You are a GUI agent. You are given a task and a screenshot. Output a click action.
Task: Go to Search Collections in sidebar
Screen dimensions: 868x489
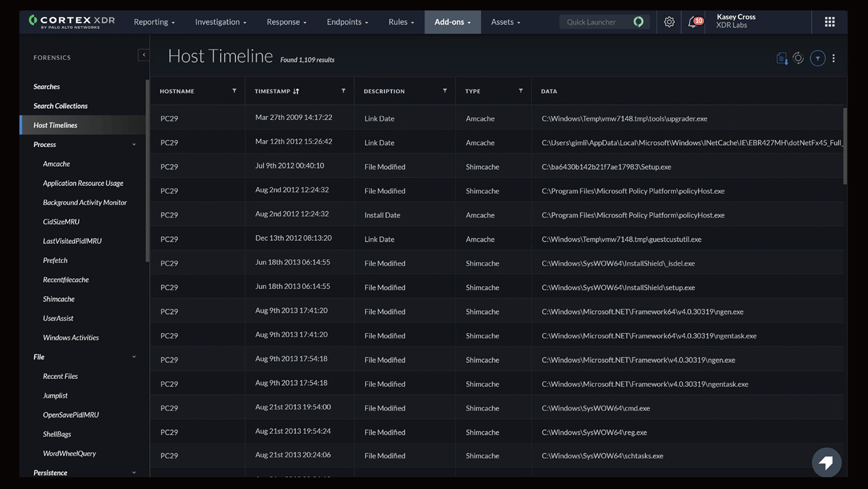tap(60, 106)
